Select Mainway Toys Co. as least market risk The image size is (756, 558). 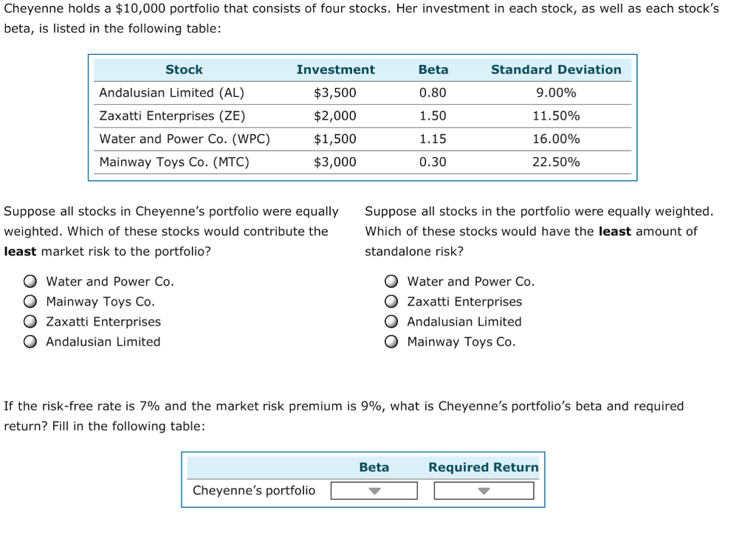[x=30, y=301]
